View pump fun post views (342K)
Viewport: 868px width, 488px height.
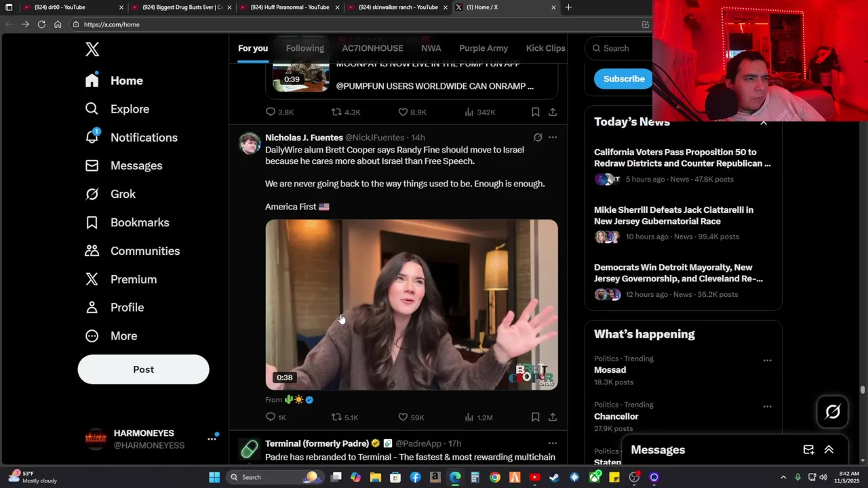(479, 112)
